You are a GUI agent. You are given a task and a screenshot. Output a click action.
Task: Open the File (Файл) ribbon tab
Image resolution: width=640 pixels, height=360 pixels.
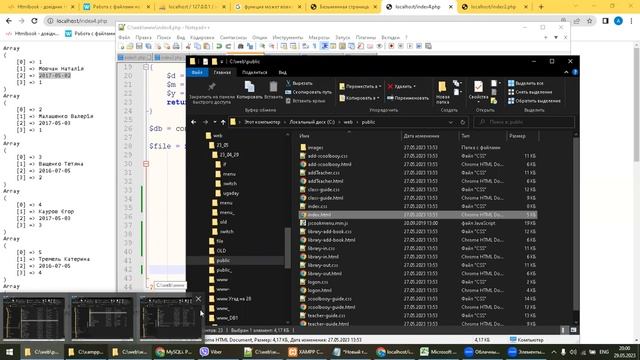click(197, 72)
